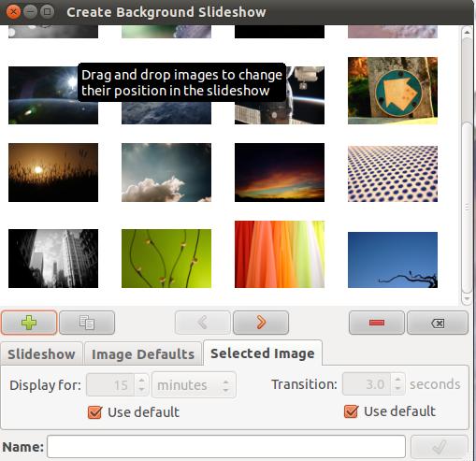The width and height of the screenshot is (476, 461).
Task: Open the Image Defaults tab
Action: 143,354
